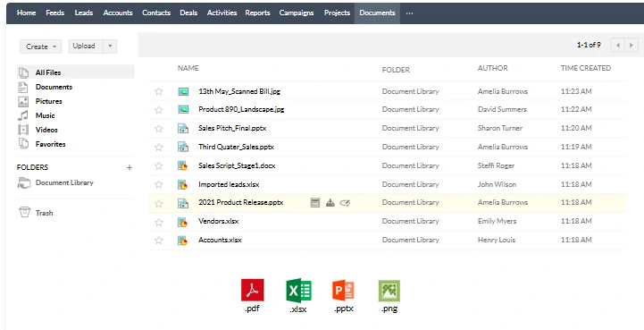Switch to the Reports tab
The width and height of the screenshot is (644, 330).
click(x=257, y=13)
